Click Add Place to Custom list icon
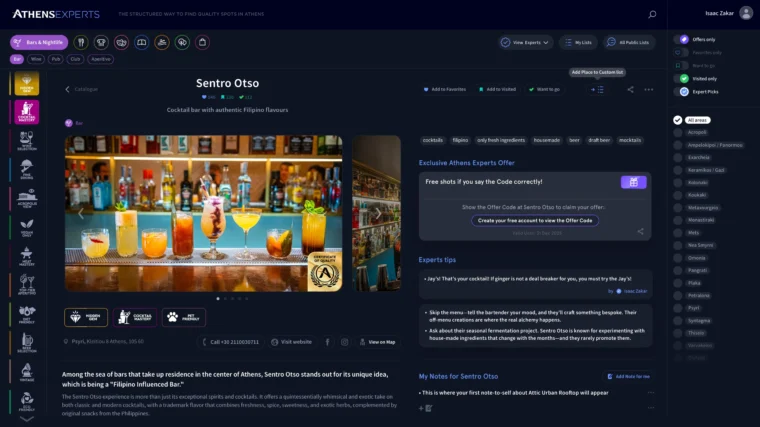Image resolution: width=760 pixels, height=427 pixels. click(x=598, y=89)
